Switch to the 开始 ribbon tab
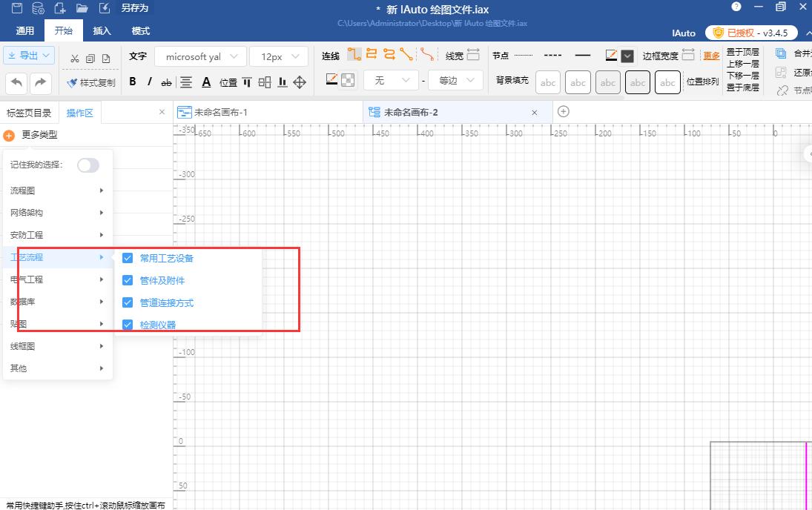812x510 pixels. [64, 31]
